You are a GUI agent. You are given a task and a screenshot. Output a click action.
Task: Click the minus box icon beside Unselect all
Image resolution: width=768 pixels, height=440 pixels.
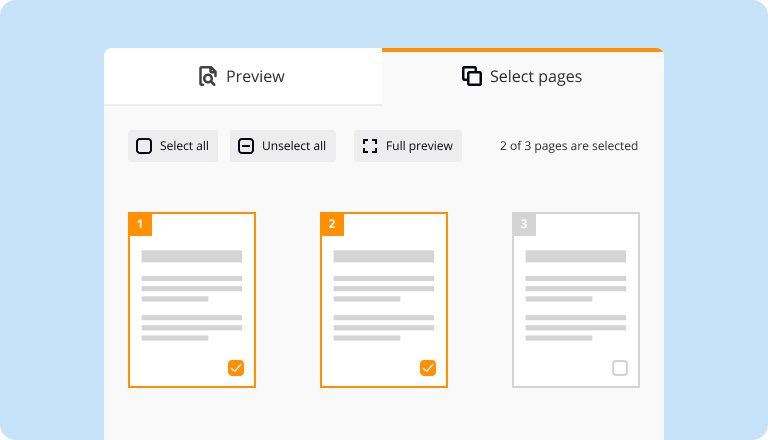point(246,146)
